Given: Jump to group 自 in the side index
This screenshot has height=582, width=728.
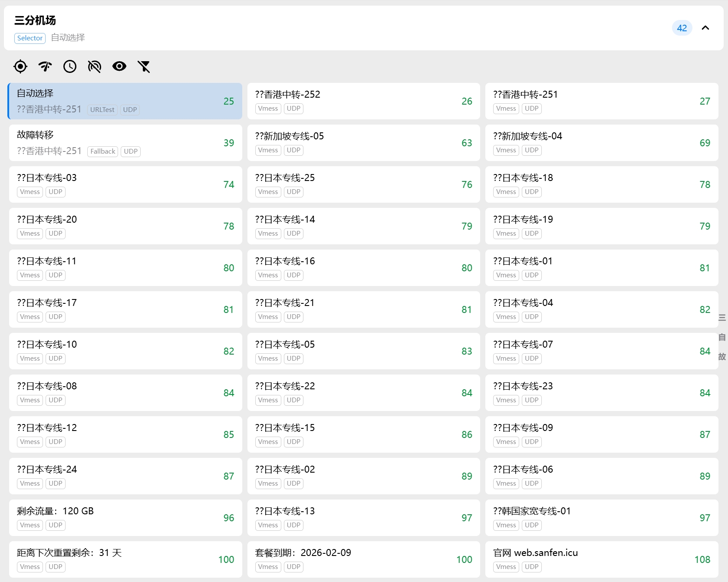Looking at the screenshot, I should point(722,337).
